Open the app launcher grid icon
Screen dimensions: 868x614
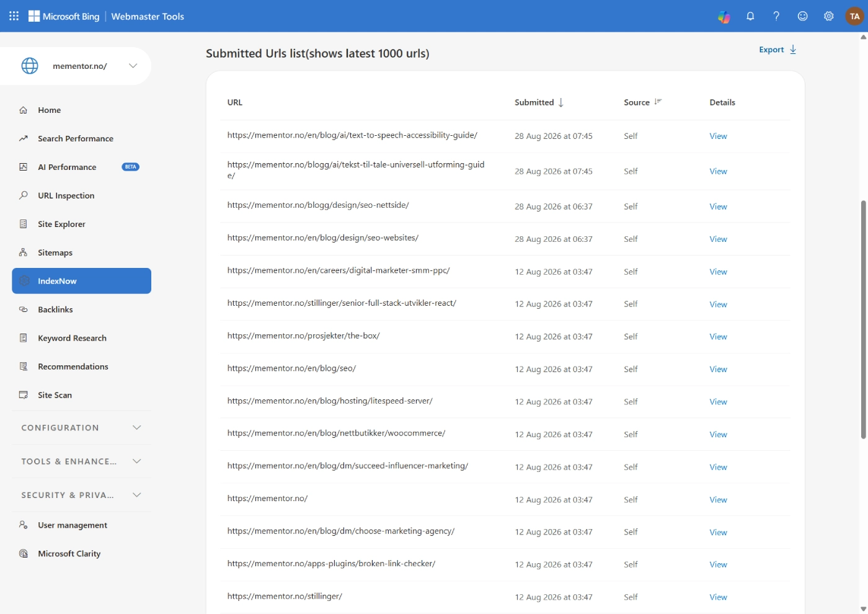point(14,16)
